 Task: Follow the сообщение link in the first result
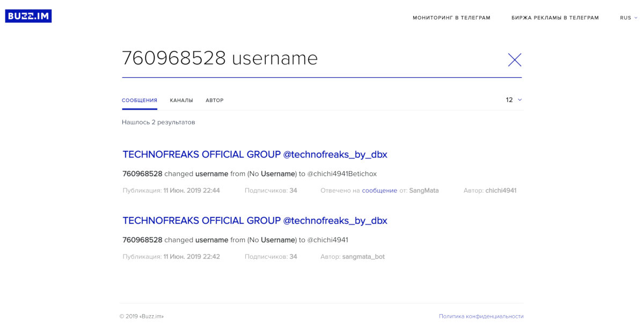pyautogui.click(x=379, y=191)
